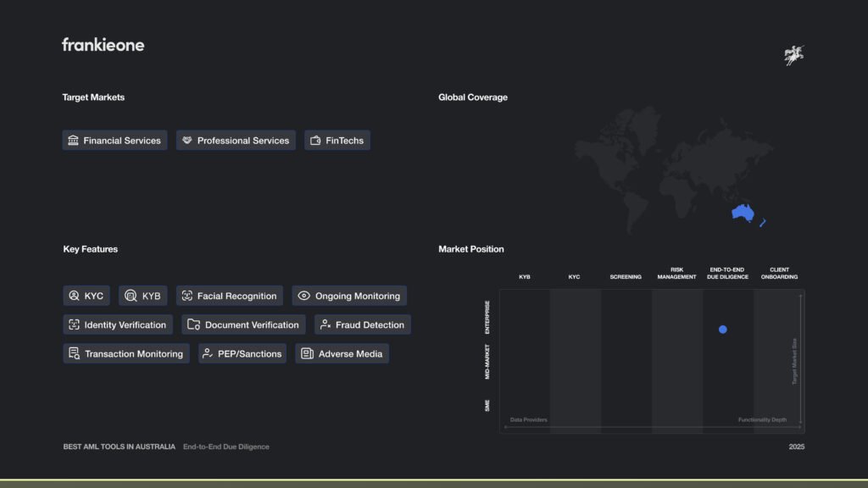The image size is (868, 488).
Task: Click the Target Markets heading
Action: click(93, 97)
